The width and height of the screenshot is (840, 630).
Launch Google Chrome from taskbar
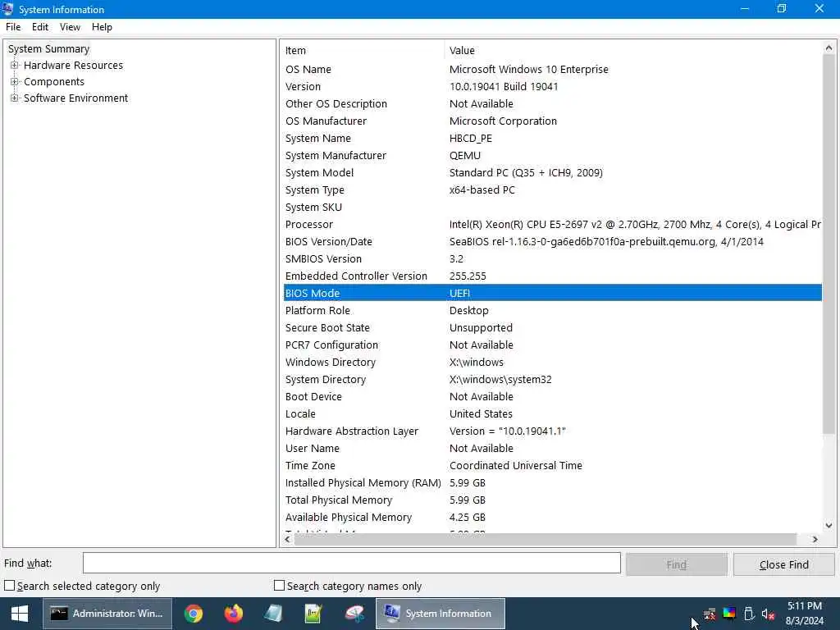pyautogui.click(x=194, y=614)
